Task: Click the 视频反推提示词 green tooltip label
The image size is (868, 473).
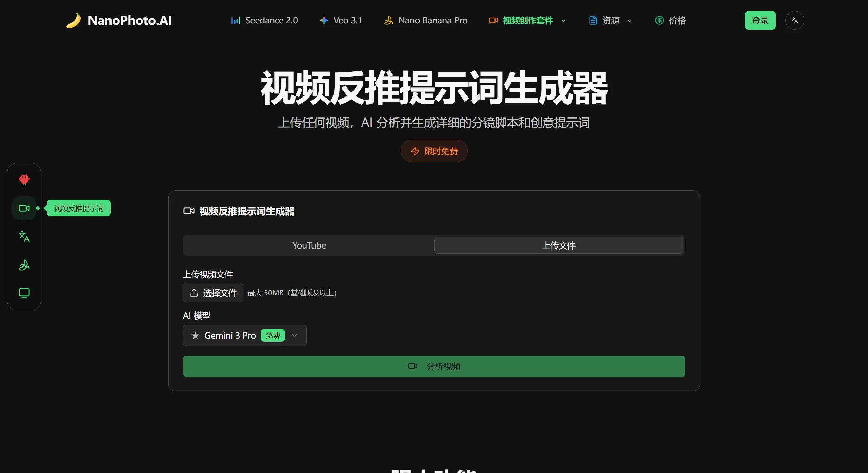Action: pos(79,208)
